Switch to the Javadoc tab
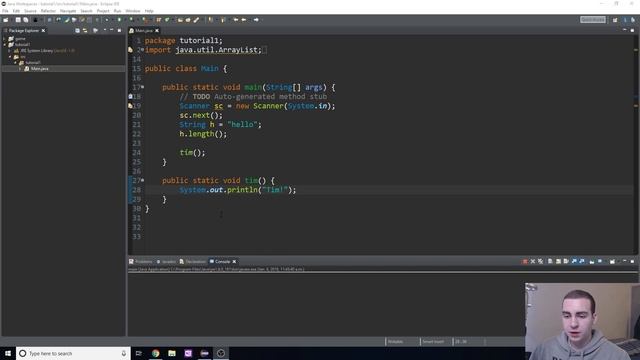640x360 pixels. (x=166, y=261)
